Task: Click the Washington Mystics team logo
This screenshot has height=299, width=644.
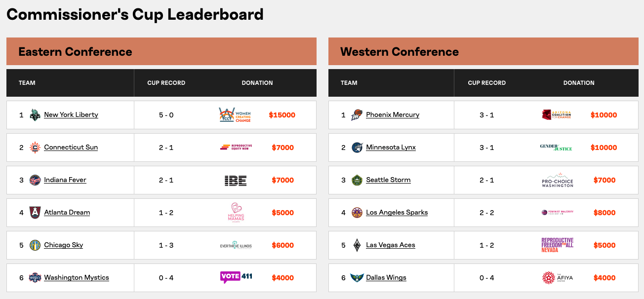Action: click(x=35, y=278)
